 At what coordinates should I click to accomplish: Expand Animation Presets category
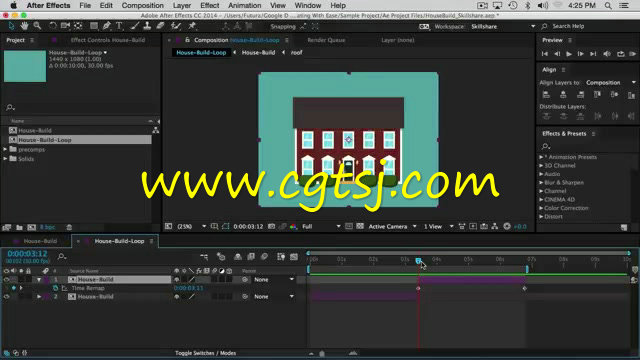(541, 157)
